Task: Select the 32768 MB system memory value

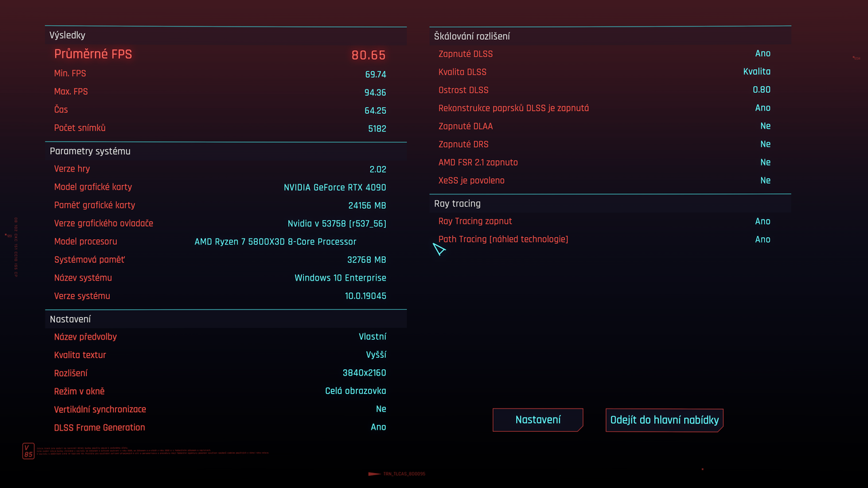Action: point(367,260)
